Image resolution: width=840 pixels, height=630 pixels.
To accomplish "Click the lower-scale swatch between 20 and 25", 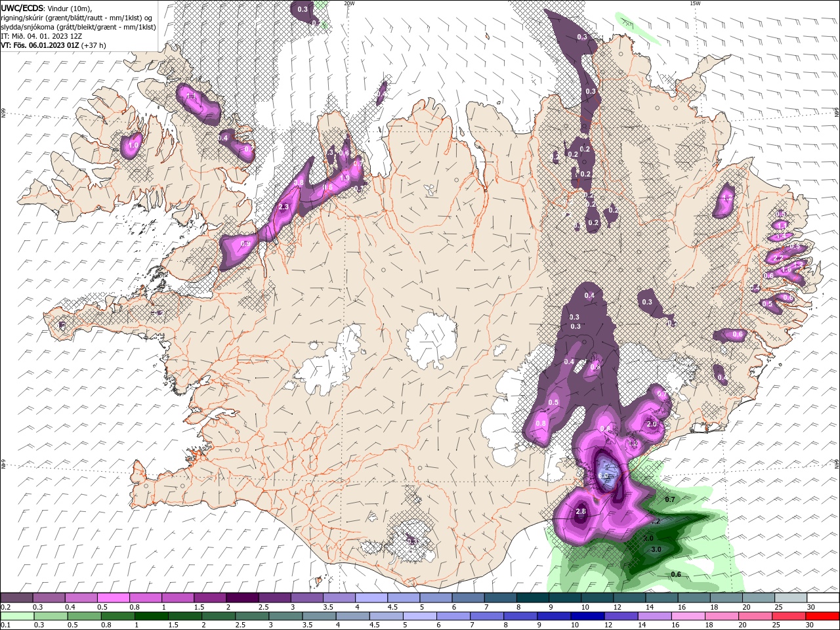I will tap(755, 616).
